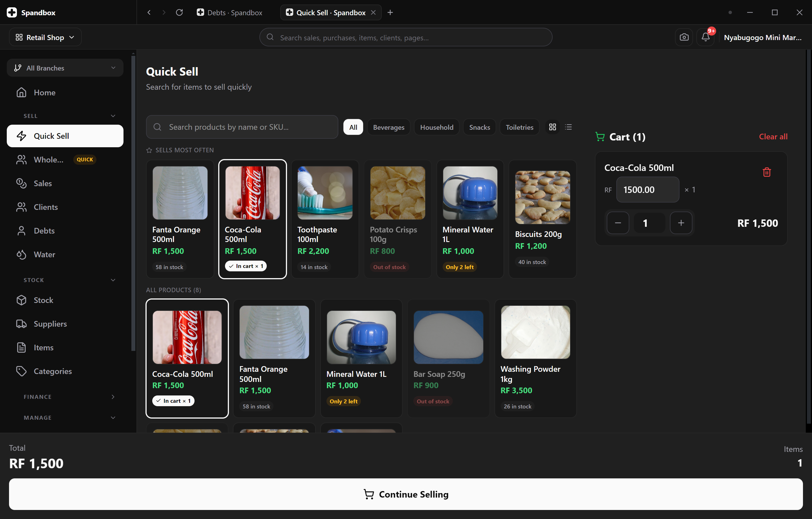Viewport: 812px width, 519px height.
Task: Open Home from the sidebar
Action: (65, 93)
